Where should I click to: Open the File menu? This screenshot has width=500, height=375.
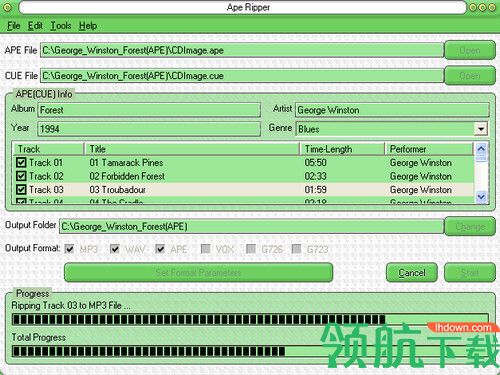[x=14, y=26]
